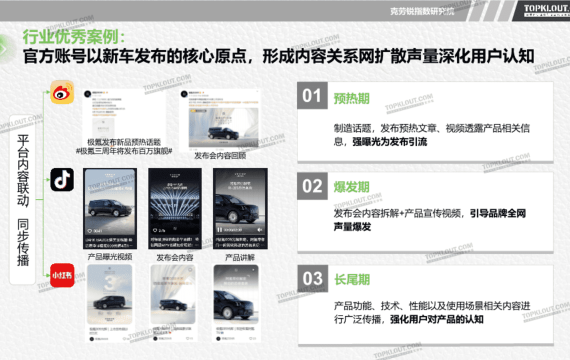
Task: Click the red Xiaohongshu logo icon
Action: pos(62,275)
